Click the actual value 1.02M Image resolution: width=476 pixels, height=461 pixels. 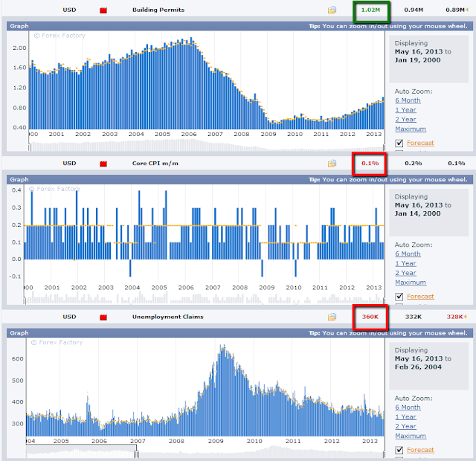tap(370, 10)
